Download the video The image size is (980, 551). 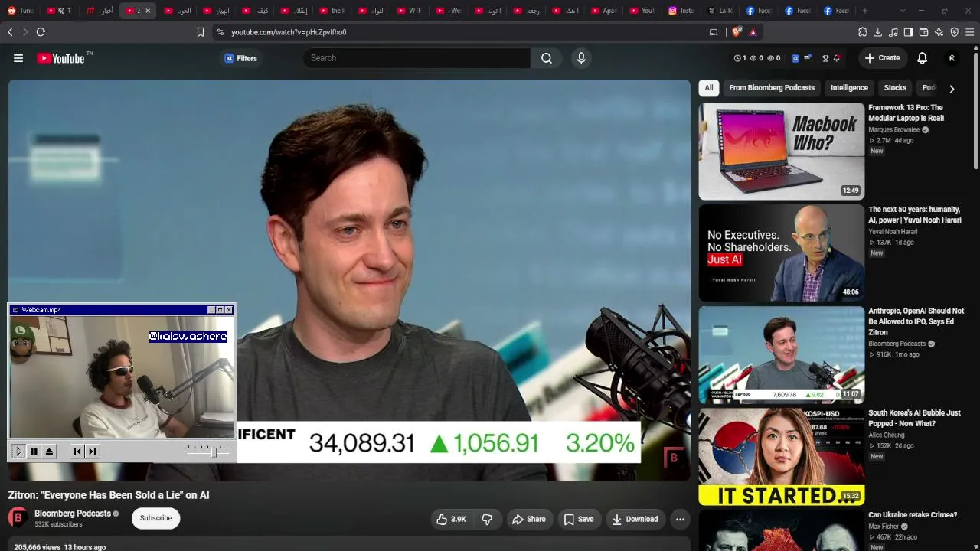click(x=635, y=520)
